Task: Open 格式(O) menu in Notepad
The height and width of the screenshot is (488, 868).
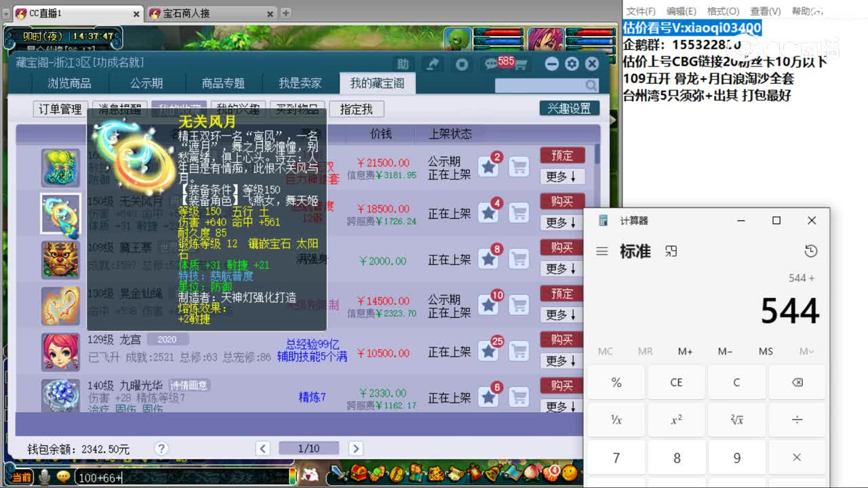Action: click(x=723, y=12)
